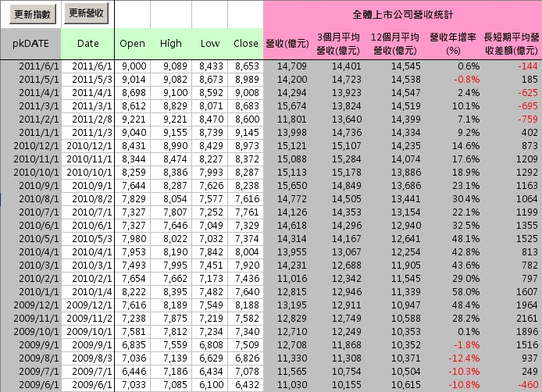Select red difference cell -695
This screenshot has width=542, height=392.
pyautogui.click(x=528, y=105)
